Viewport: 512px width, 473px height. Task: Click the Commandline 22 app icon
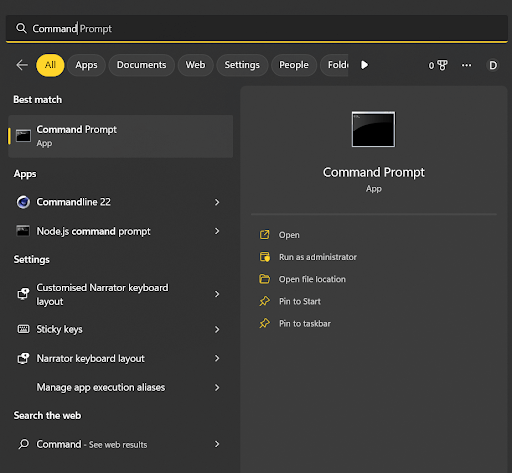[x=23, y=202]
